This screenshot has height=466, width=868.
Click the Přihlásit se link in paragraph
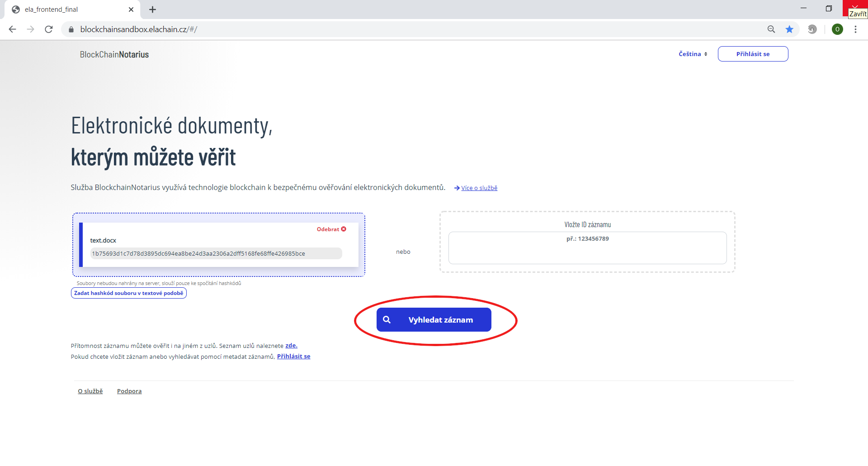[x=293, y=357]
